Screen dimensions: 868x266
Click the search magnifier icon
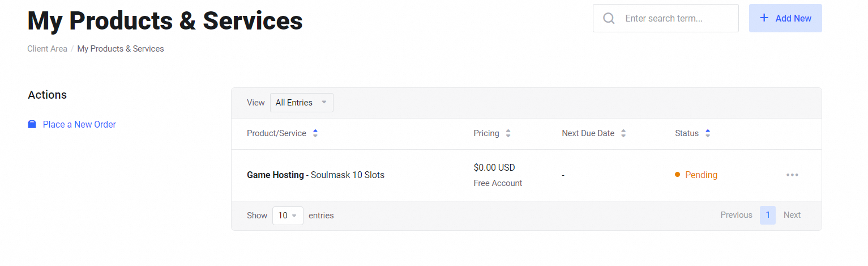[609, 18]
